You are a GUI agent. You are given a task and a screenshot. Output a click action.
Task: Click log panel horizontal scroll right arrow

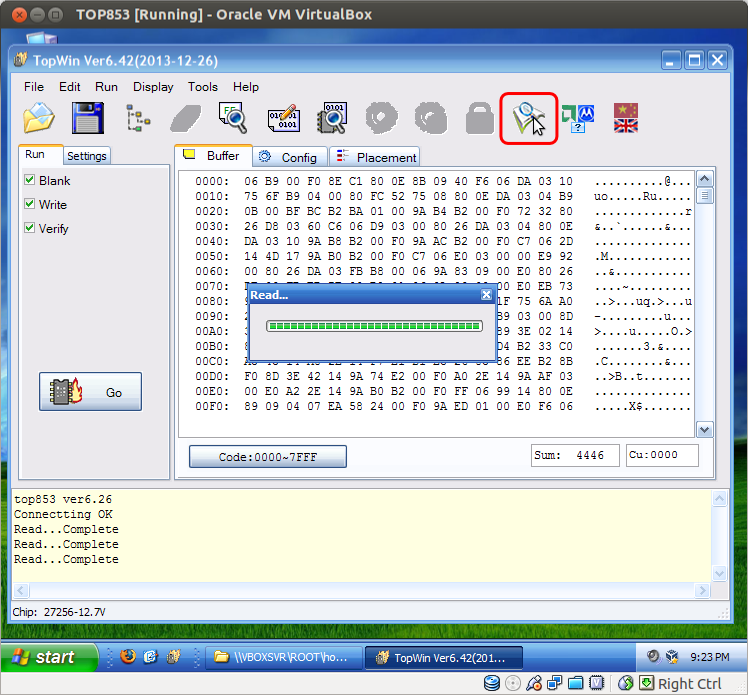click(x=702, y=591)
